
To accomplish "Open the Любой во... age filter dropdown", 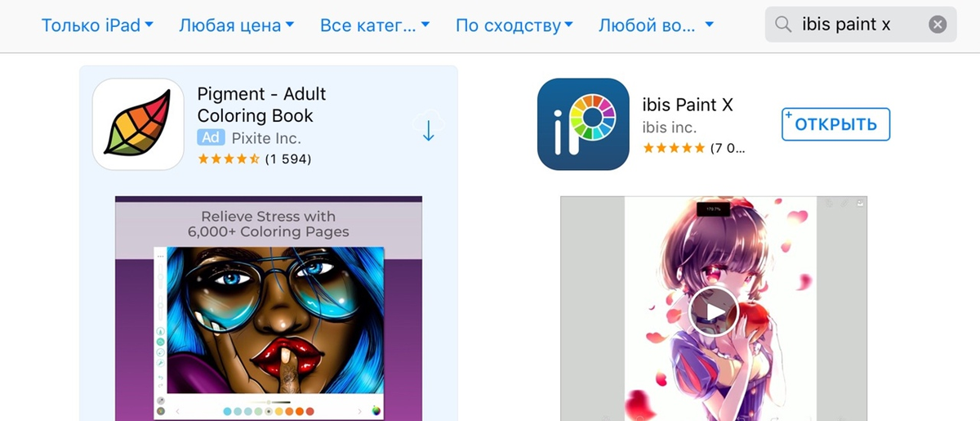I will 656,25.
